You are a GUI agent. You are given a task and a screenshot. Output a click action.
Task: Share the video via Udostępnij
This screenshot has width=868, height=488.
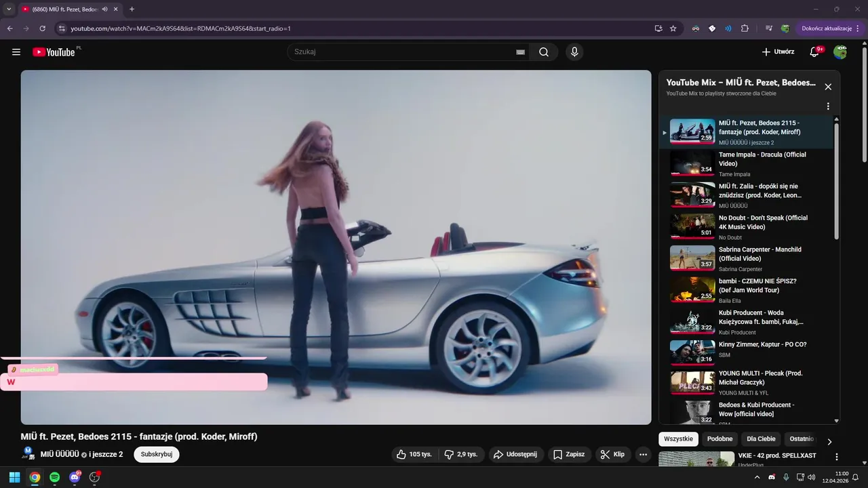click(515, 454)
